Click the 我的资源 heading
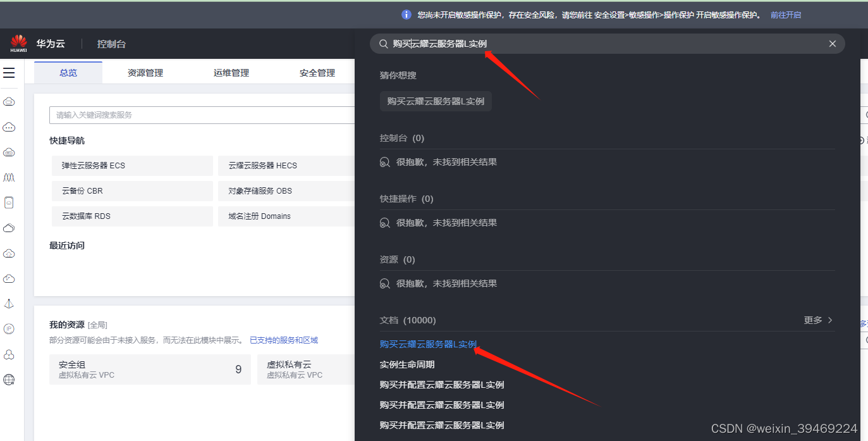 click(67, 325)
